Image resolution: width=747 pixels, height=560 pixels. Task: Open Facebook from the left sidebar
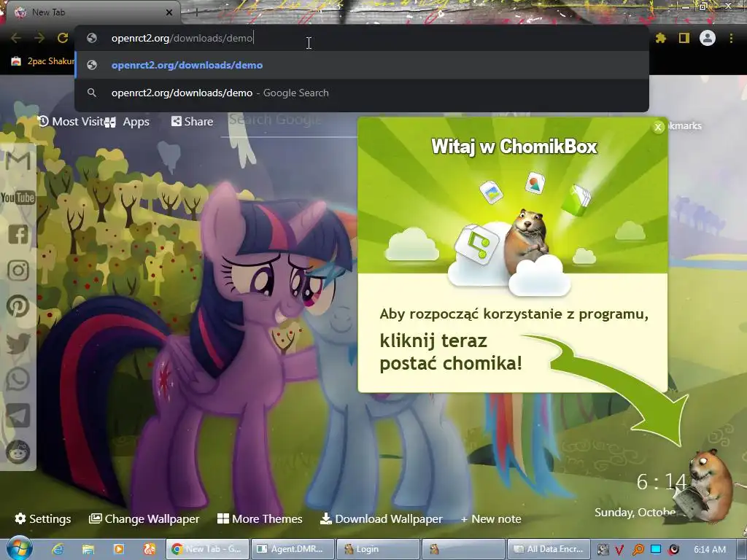tap(18, 234)
